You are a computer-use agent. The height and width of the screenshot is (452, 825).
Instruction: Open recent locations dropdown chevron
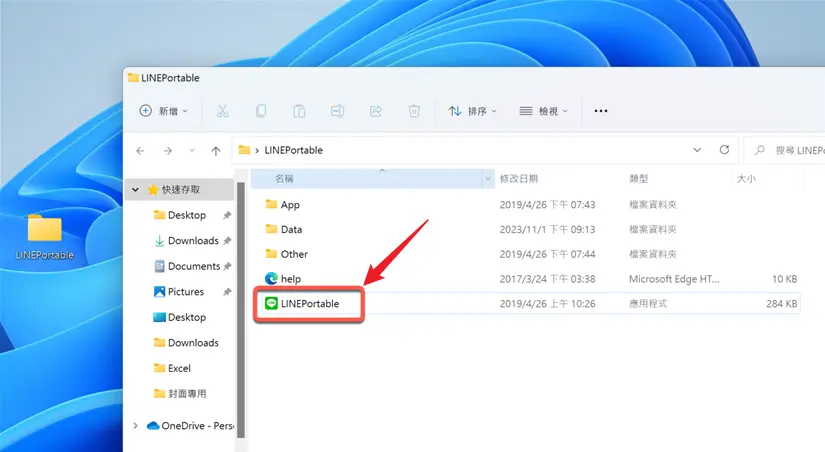coord(192,150)
